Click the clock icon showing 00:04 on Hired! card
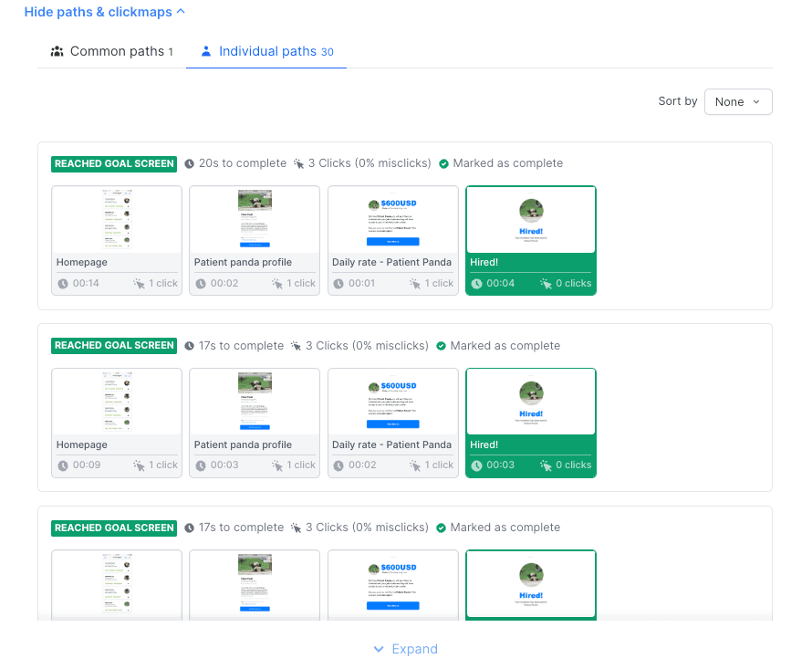This screenshot has width=812, height=669. click(x=475, y=284)
